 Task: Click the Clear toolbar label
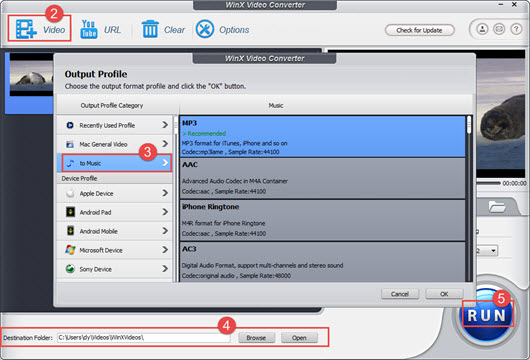(174, 30)
